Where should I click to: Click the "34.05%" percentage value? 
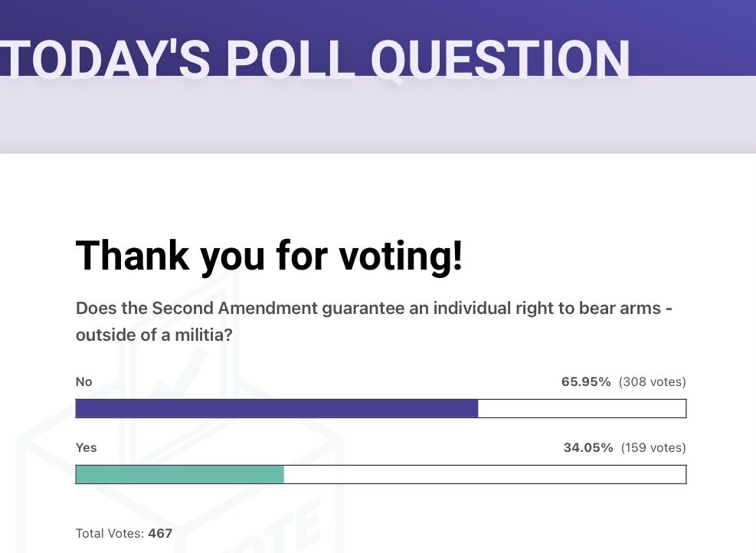tap(588, 447)
